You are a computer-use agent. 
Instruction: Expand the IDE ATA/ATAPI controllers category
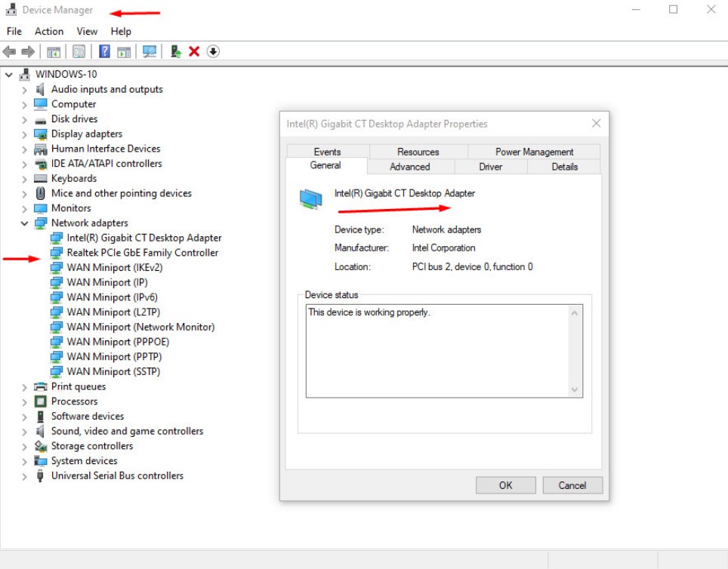24,164
